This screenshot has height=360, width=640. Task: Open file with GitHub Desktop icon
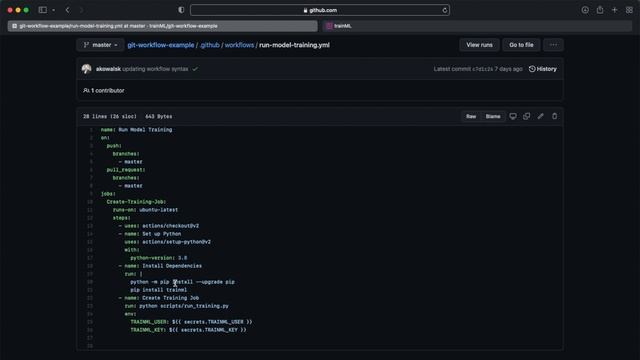pos(513,116)
